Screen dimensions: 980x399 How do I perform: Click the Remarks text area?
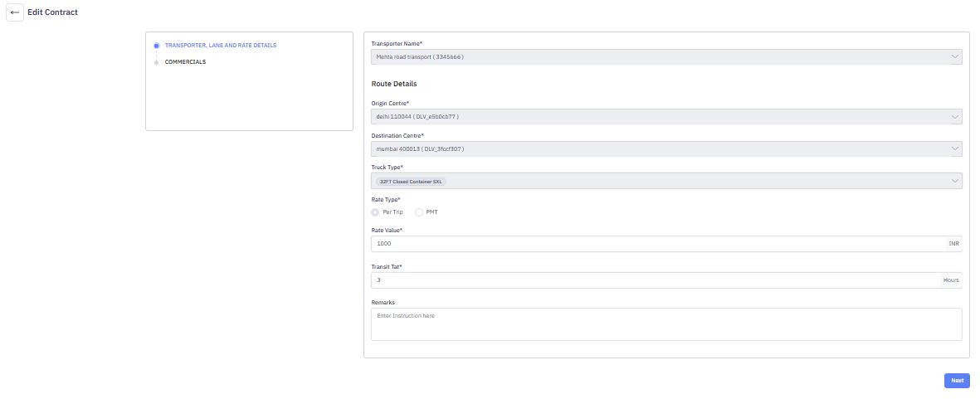(x=666, y=324)
